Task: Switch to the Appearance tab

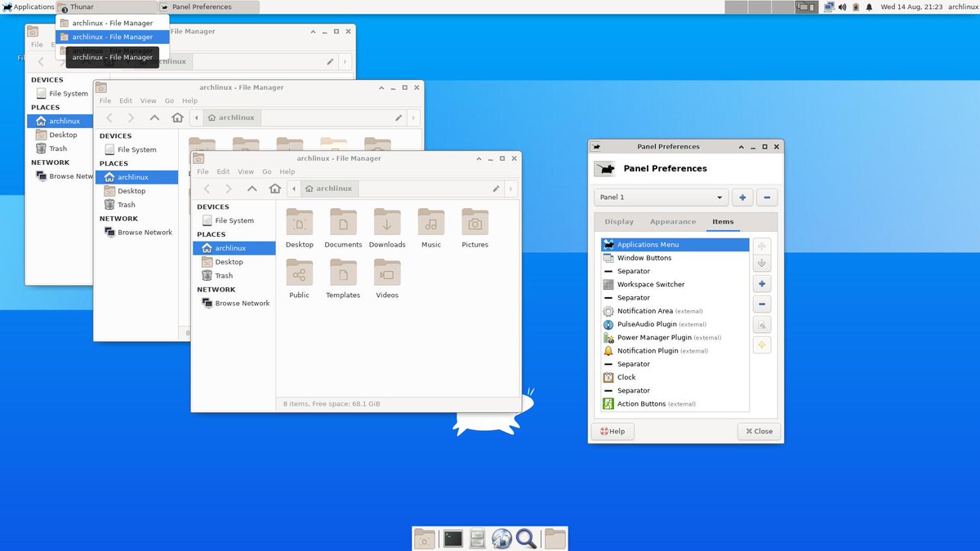Action: 673,222
